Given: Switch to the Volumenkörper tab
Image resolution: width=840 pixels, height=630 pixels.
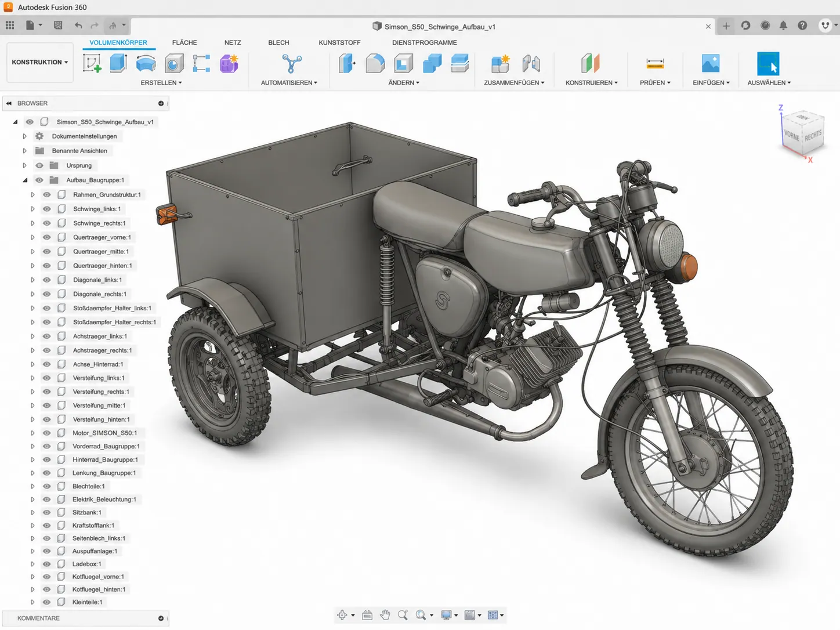Looking at the screenshot, I should pyautogui.click(x=118, y=42).
